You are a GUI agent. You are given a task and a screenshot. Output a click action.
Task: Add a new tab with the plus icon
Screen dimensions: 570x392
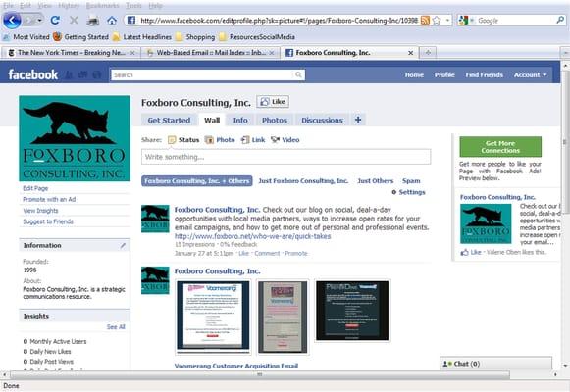point(358,120)
